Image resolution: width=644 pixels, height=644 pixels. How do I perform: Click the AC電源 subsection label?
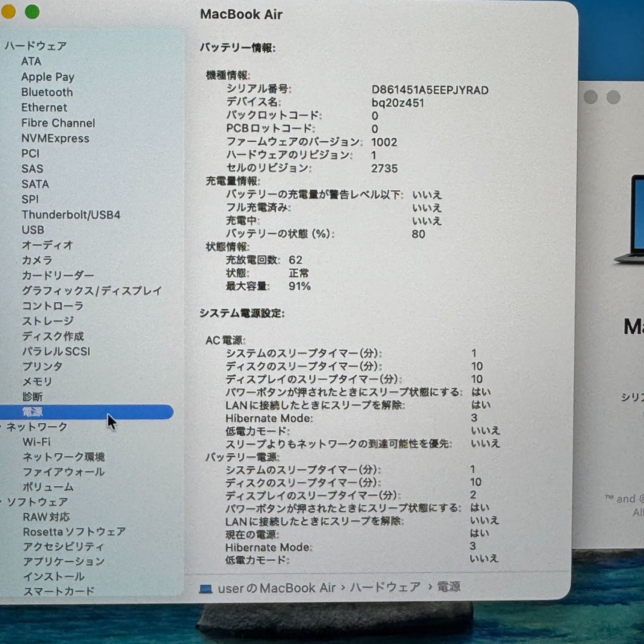click(x=226, y=340)
